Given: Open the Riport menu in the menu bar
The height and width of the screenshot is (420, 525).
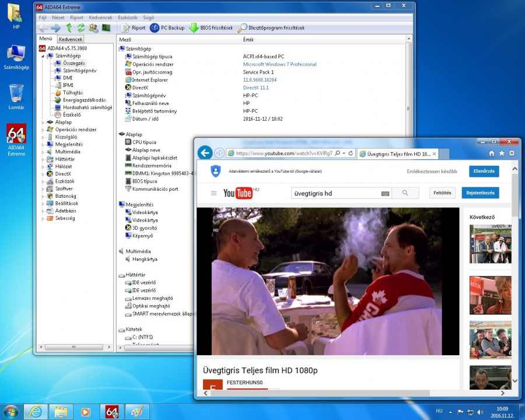Looking at the screenshot, I should click(76, 17).
